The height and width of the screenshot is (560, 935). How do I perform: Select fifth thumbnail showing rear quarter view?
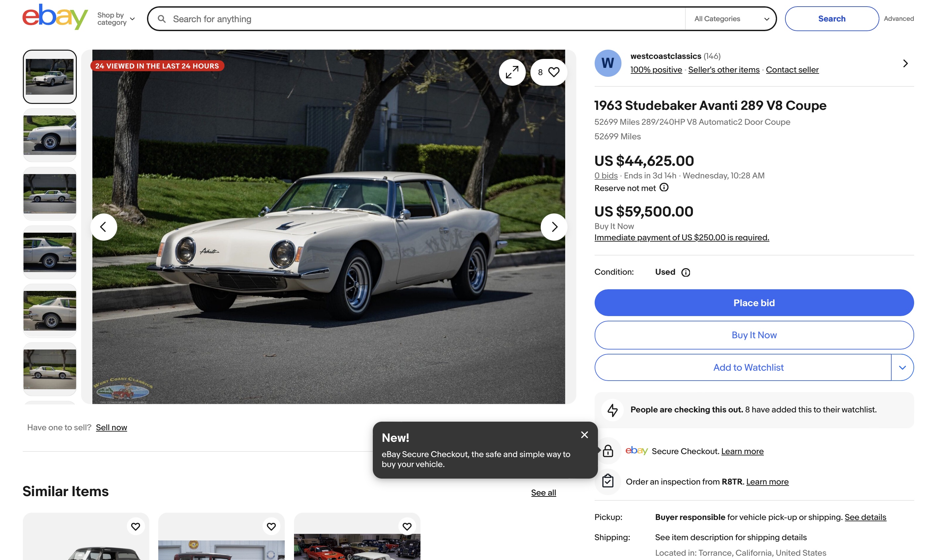tap(49, 310)
